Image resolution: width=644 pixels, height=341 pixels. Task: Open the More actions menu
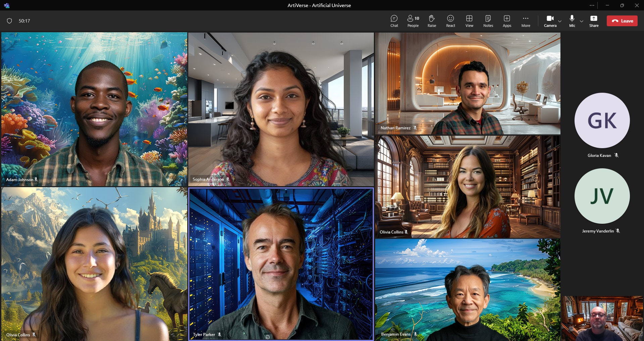[x=526, y=21]
